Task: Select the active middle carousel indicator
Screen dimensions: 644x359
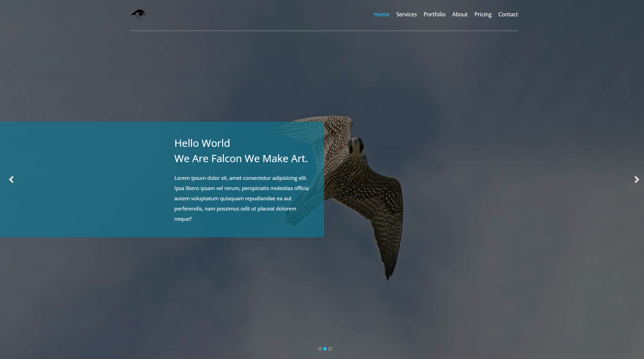Action: click(x=325, y=349)
